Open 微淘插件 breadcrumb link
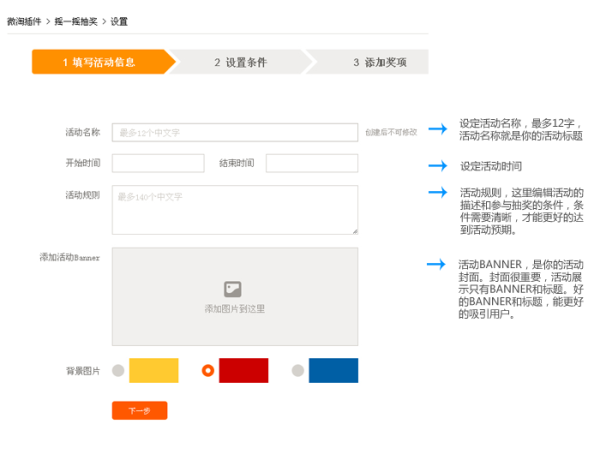This screenshot has width=600, height=454. pyautogui.click(x=24, y=21)
